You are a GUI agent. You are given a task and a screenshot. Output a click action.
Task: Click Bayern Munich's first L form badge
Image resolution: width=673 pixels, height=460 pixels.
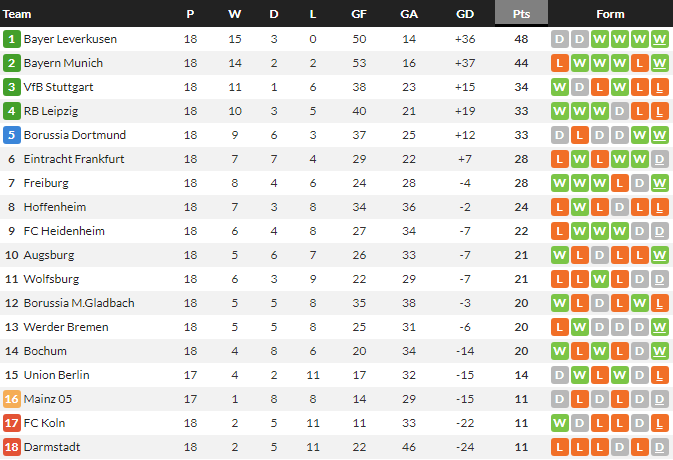coord(559,63)
